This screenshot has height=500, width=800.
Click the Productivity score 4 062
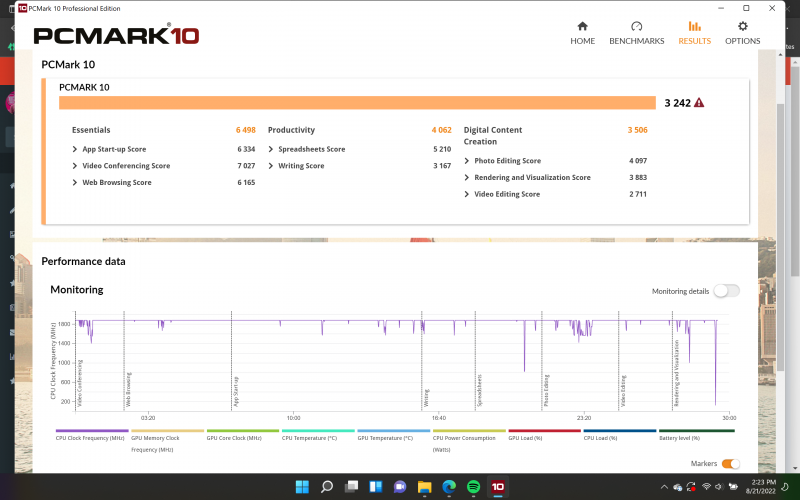(441, 130)
